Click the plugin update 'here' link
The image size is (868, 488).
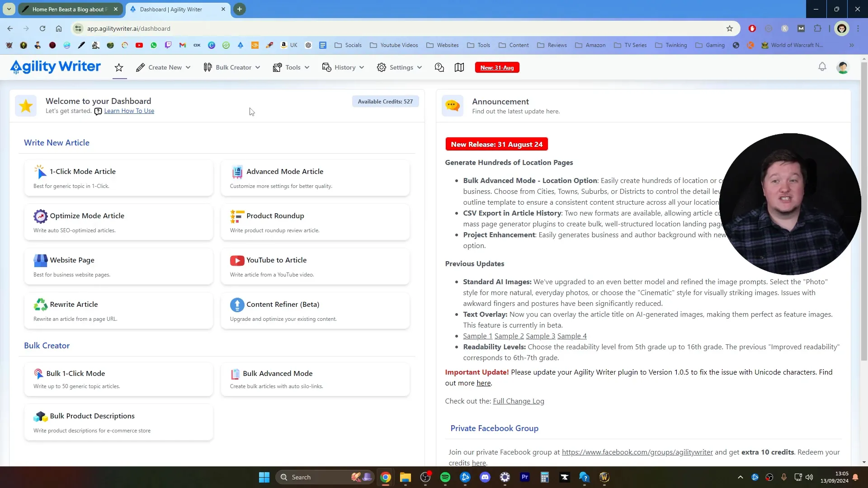(x=483, y=383)
